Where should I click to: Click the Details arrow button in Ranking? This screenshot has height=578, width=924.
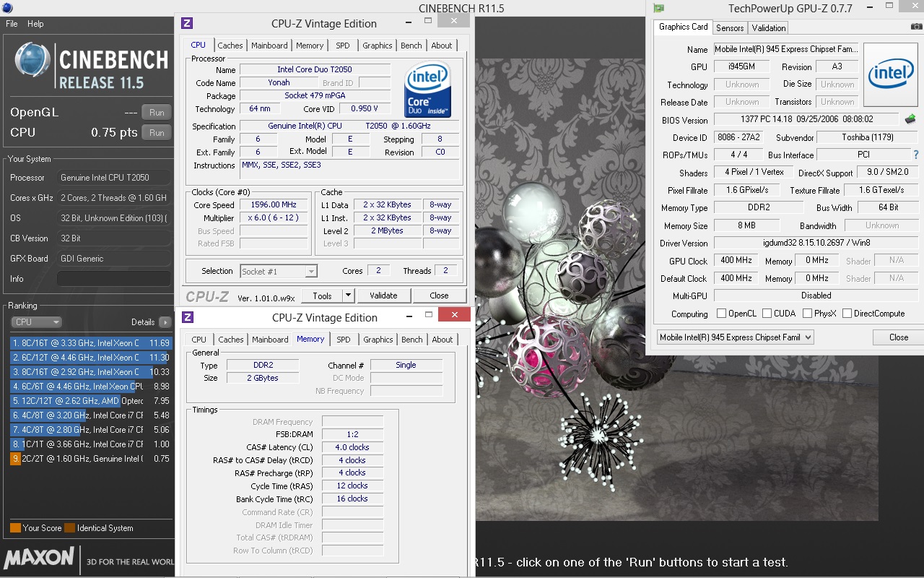coord(165,322)
